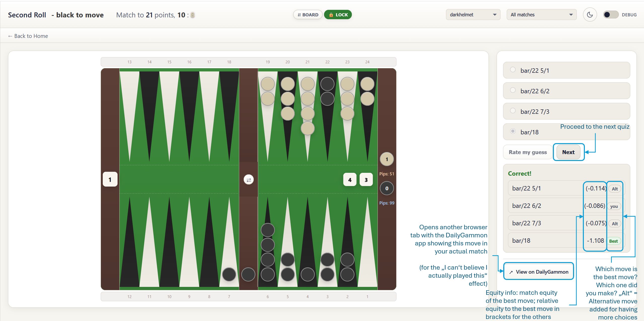Click the doubling cube showing 1
The width and height of the screenshot is (644, 321).
click(x=110, y=179)
